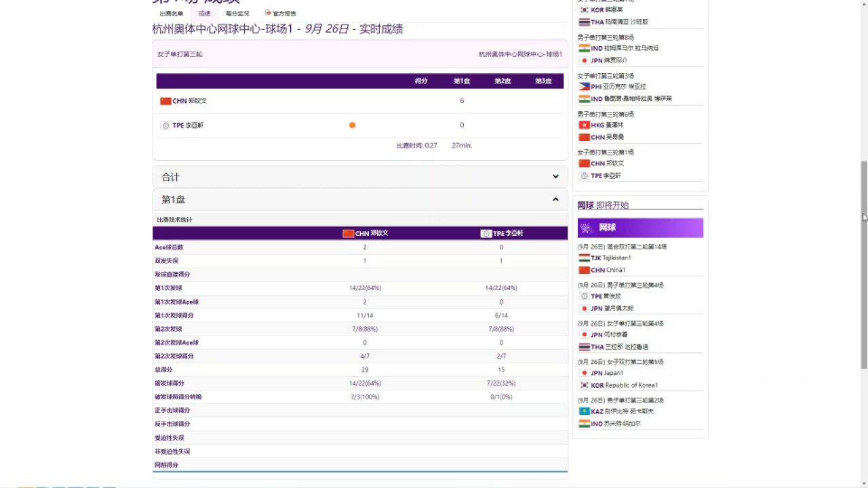Open the 出赛名单 tab
Screen dimensions: 868x488
[171, 14]
